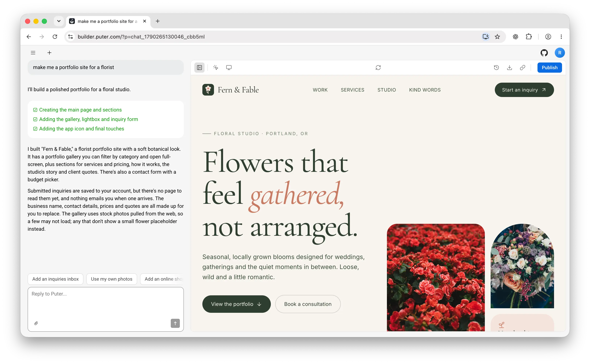Open the hamburger sidebar menu
This screenshot has height=364, width=590.
tap(33, 53)
